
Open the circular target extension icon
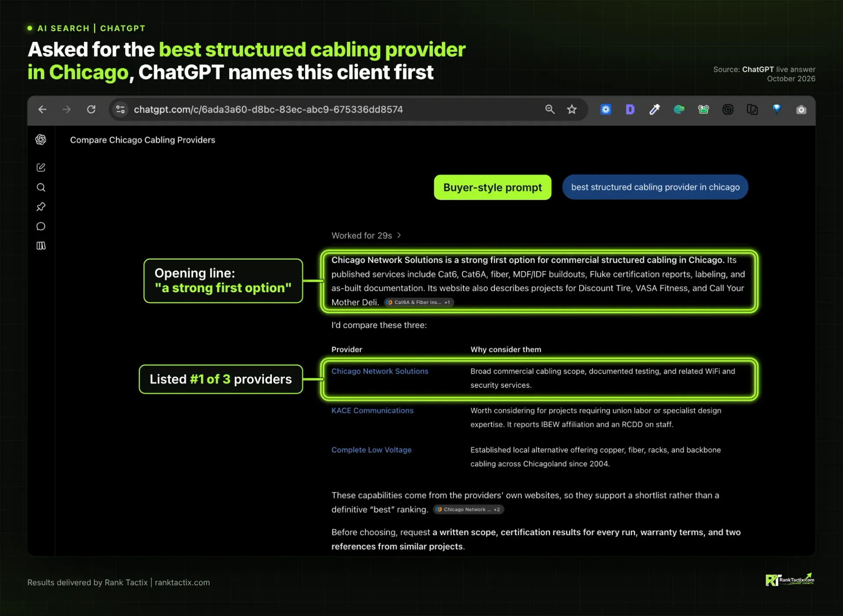coord(728,109)
